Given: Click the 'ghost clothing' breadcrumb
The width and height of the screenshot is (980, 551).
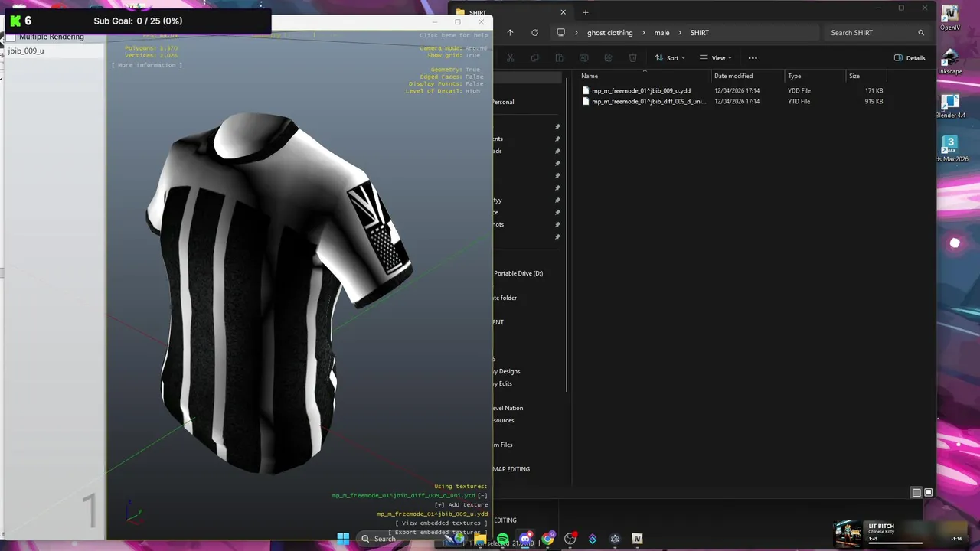Looking at the screenshot, I should coord(609,33).
